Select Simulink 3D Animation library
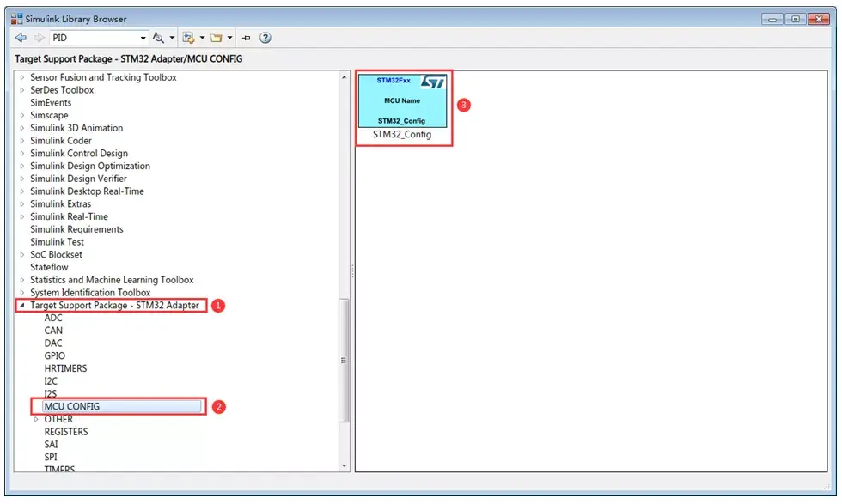 click(x=76, y=128)
